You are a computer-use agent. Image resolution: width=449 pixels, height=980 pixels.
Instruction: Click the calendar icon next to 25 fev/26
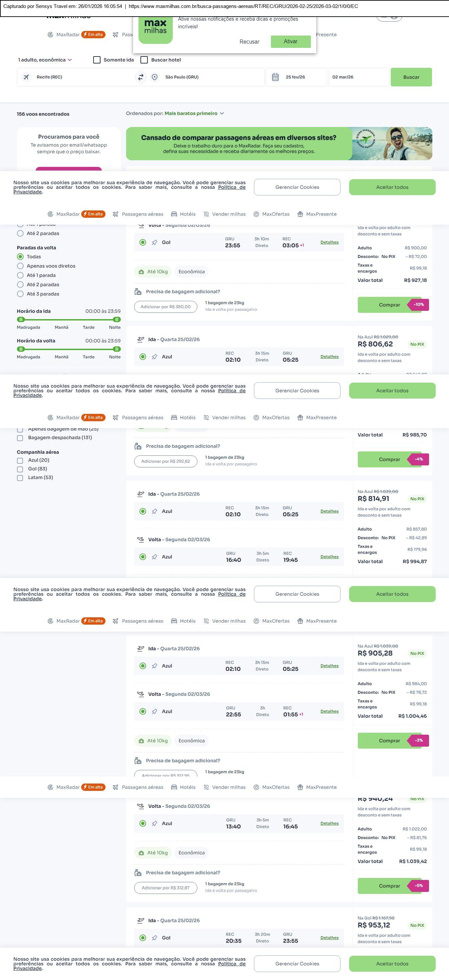pyautogui.click(x=275, y=77)
